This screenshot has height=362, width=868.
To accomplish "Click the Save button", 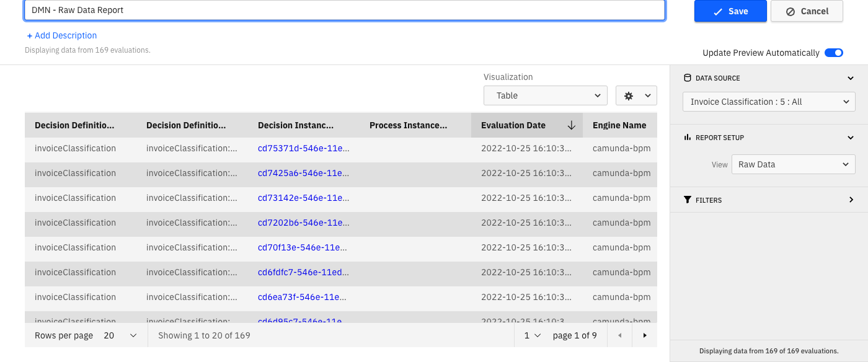I will [730, 11].
